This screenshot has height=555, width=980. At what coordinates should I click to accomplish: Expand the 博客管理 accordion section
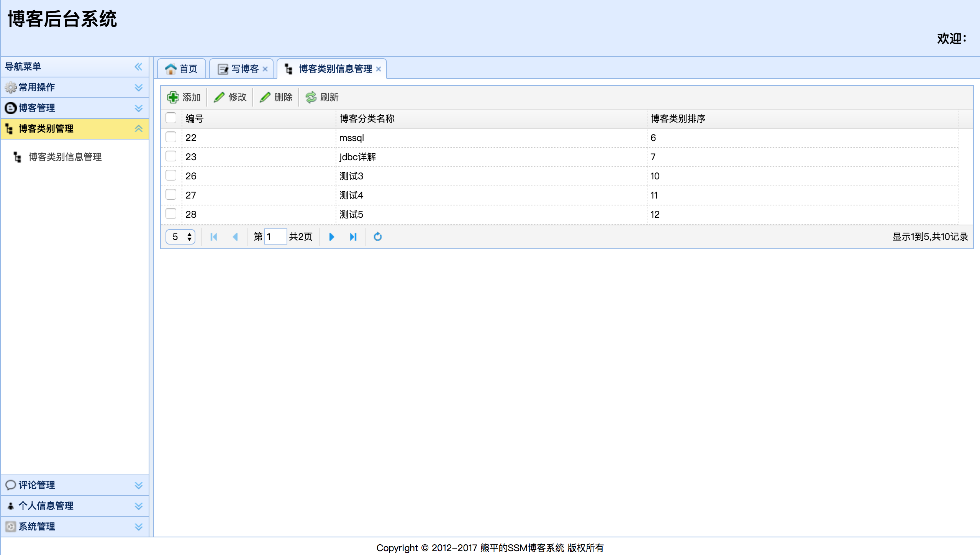pos(139,108)
